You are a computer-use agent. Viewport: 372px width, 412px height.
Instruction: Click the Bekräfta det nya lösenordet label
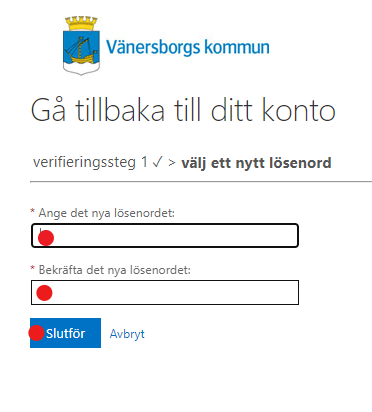click(115, 270)
